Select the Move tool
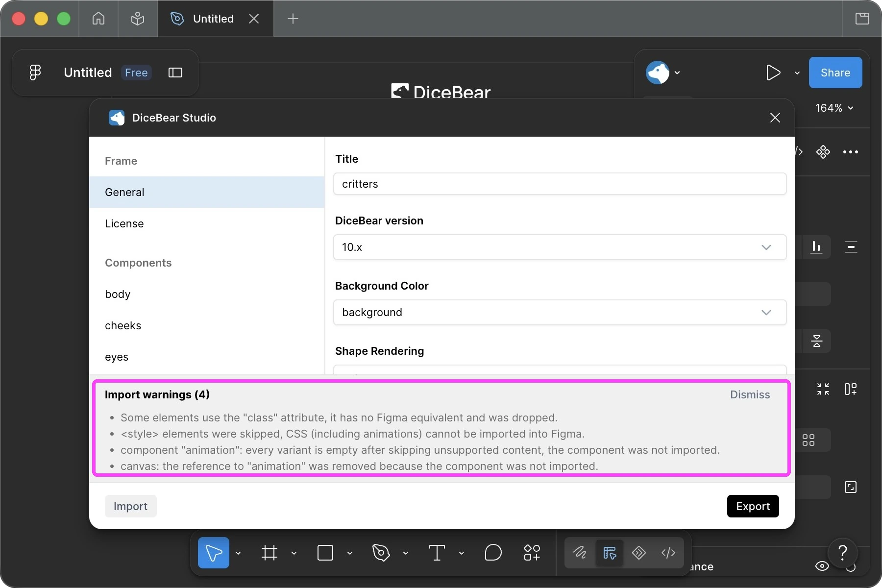The height and width of the screenshot is (588, 882). pos(214,553)
